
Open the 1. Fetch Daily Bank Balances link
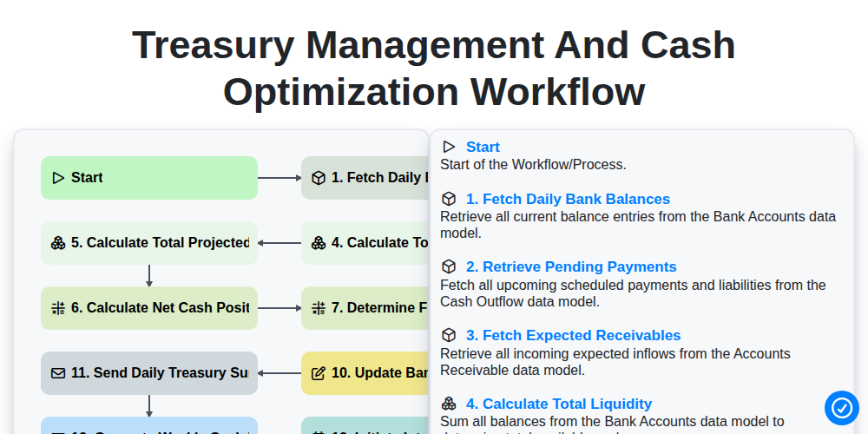pyautogui.click(x=568, y=199)
